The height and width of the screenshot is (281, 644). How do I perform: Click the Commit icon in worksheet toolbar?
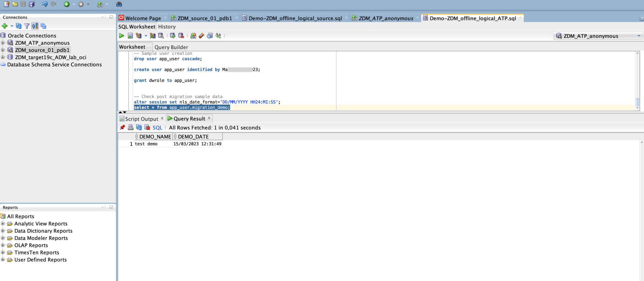point(173,36)
